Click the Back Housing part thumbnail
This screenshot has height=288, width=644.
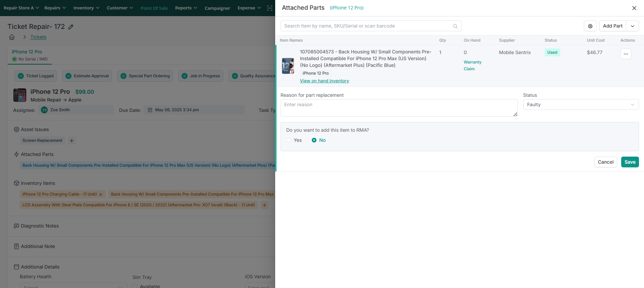click(288, 66)
